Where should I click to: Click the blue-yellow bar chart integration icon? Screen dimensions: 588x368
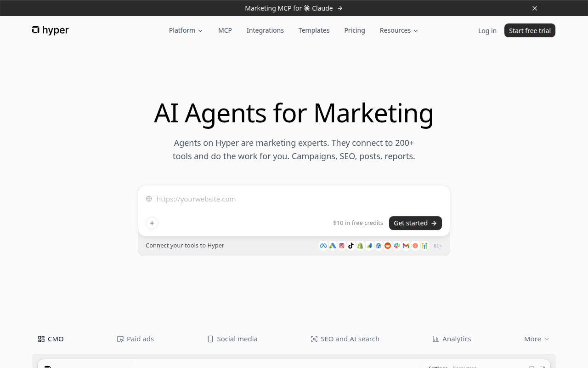point(369,246)
